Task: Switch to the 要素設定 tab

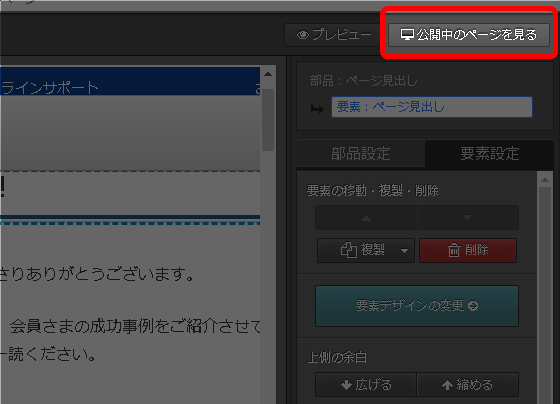Action: (x=489, y=154)
